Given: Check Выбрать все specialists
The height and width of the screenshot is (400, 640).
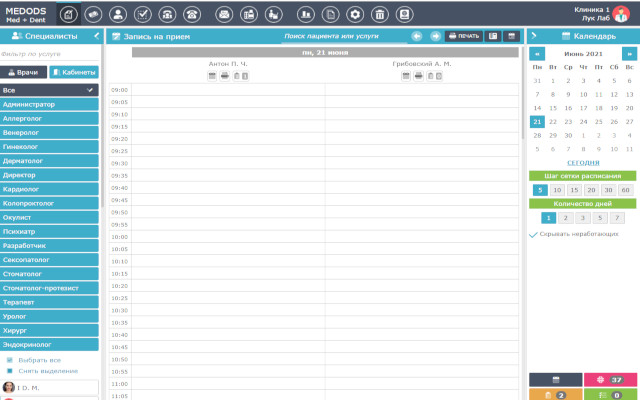Looking at the screenshot, I should point(10,360).
